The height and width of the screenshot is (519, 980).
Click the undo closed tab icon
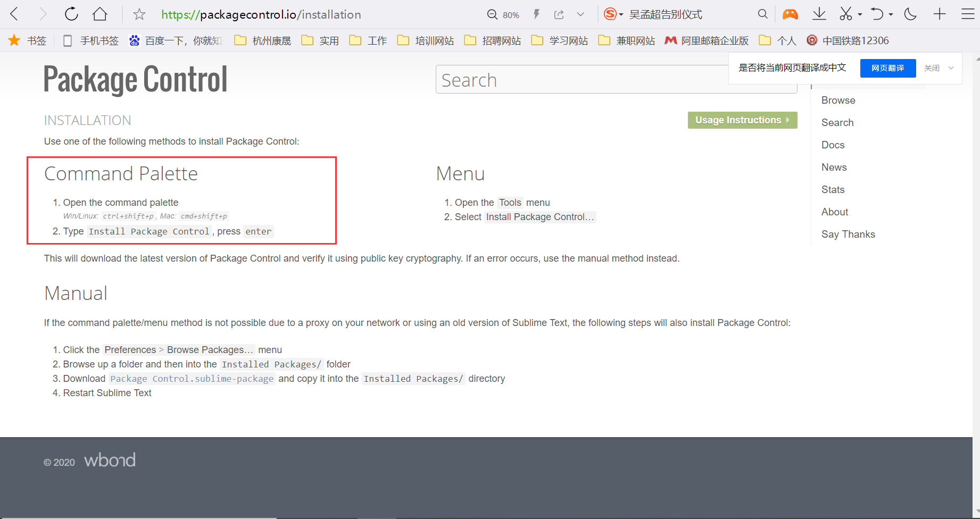tap(877, 14)
